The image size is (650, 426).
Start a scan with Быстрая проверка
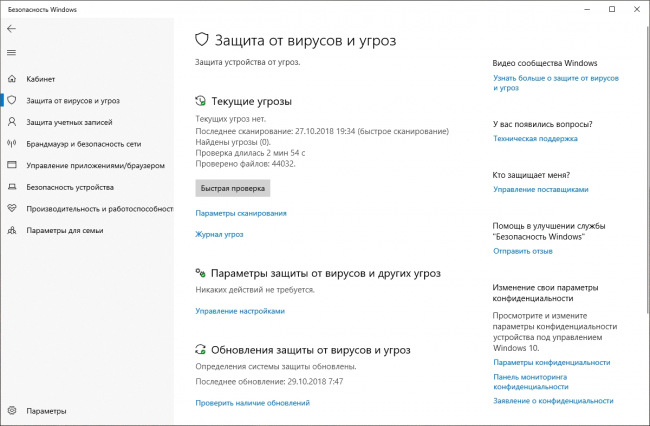coord(233,188)
